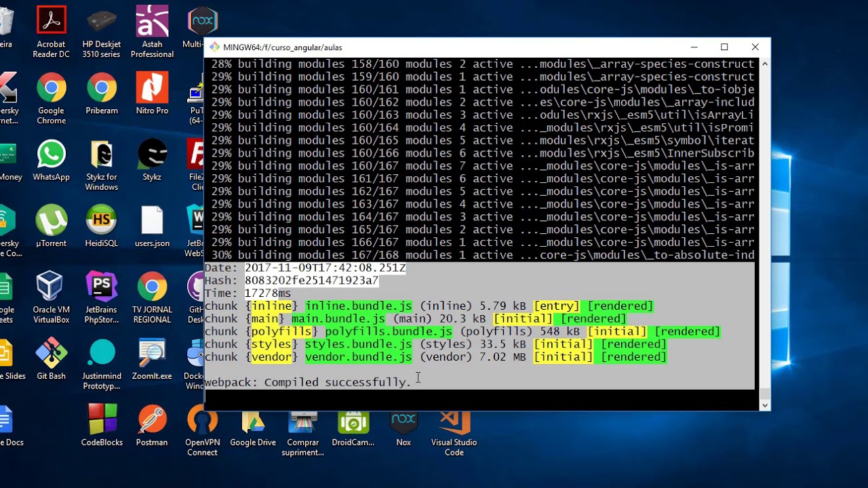Click MINGW64 terminal title bar text

point(282,47)
